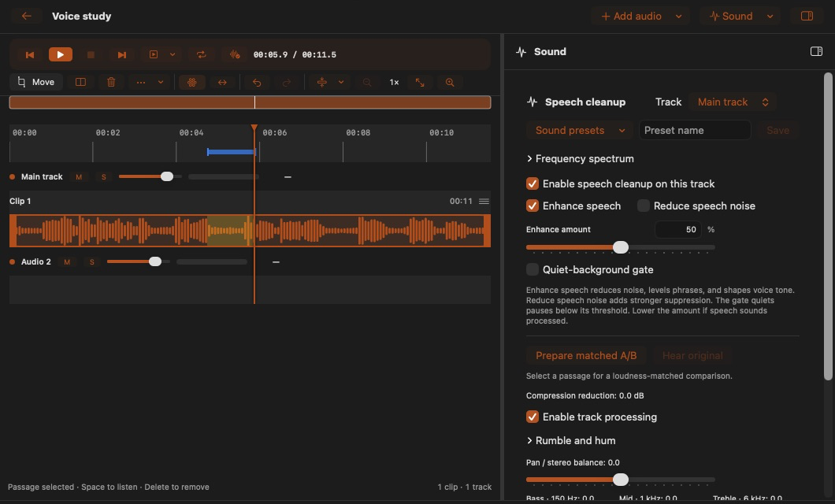Open the Sound dropdown arrow in the header

770,16
